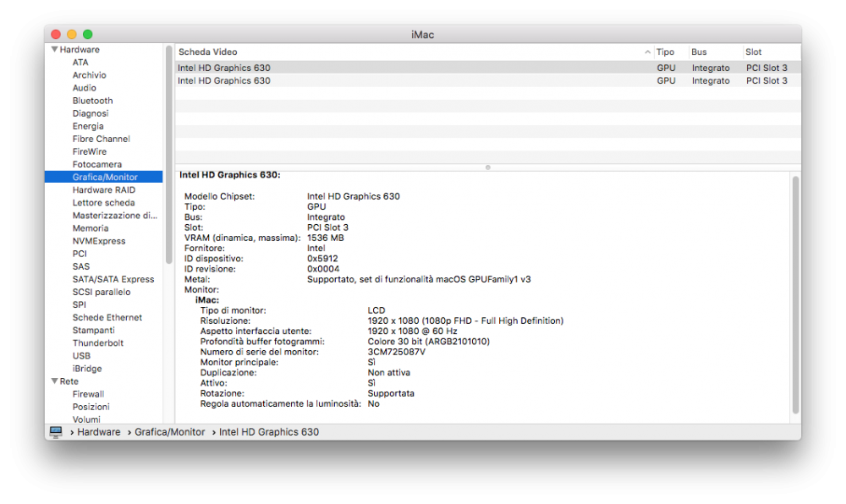Select the first Intel HD Graphics 630 row

click(x=488, y=68)
